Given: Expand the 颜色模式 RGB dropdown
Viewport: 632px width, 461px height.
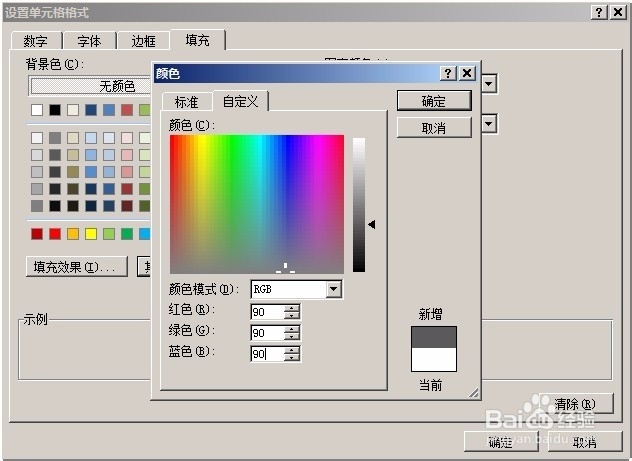Looking at the screenshot, I should coord(334,289).
